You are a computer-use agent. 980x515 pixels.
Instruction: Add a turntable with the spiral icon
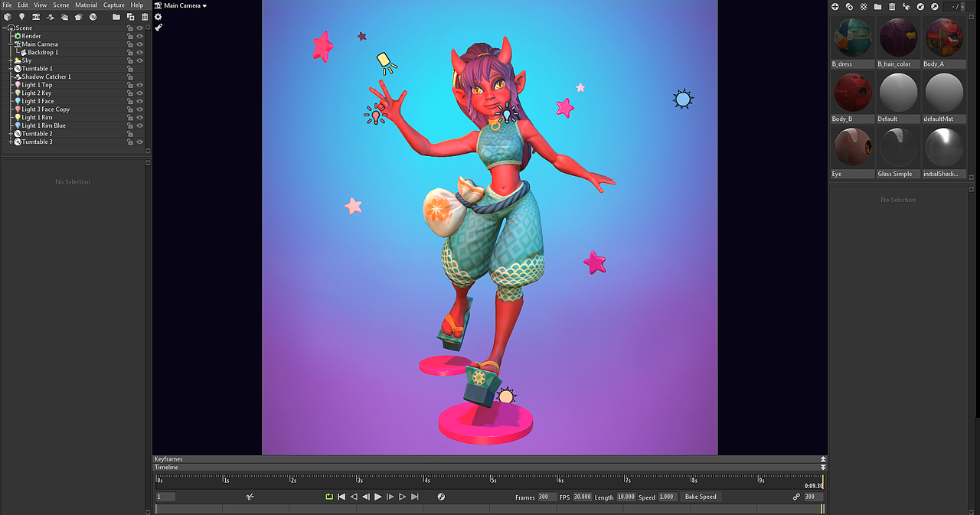93,16
